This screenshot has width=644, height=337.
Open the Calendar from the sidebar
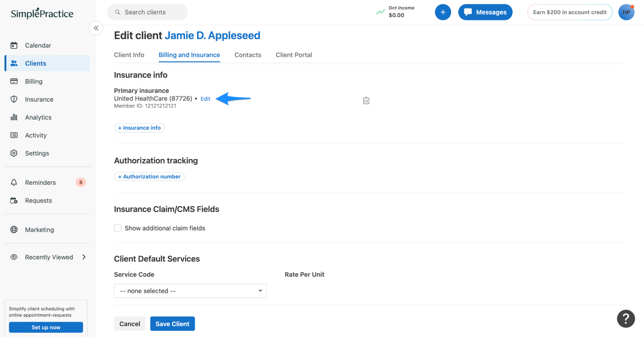[38, 45]
